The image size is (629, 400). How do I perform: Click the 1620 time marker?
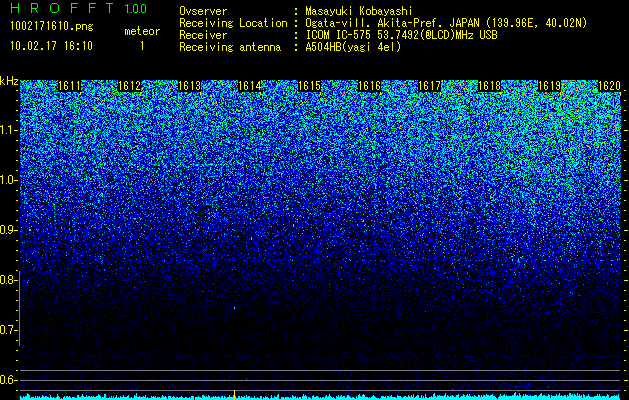point(609,86)
